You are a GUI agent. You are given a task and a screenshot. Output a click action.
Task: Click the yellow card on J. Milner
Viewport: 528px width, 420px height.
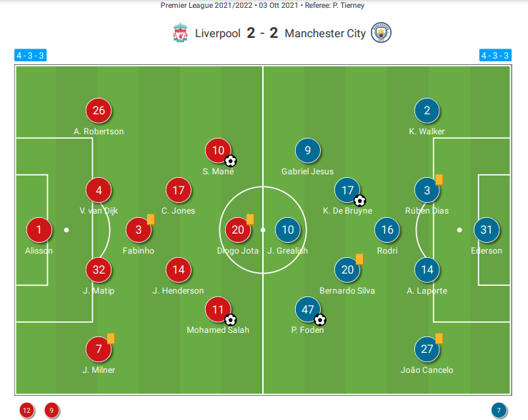pyautogui.click(x=111, y=339)
